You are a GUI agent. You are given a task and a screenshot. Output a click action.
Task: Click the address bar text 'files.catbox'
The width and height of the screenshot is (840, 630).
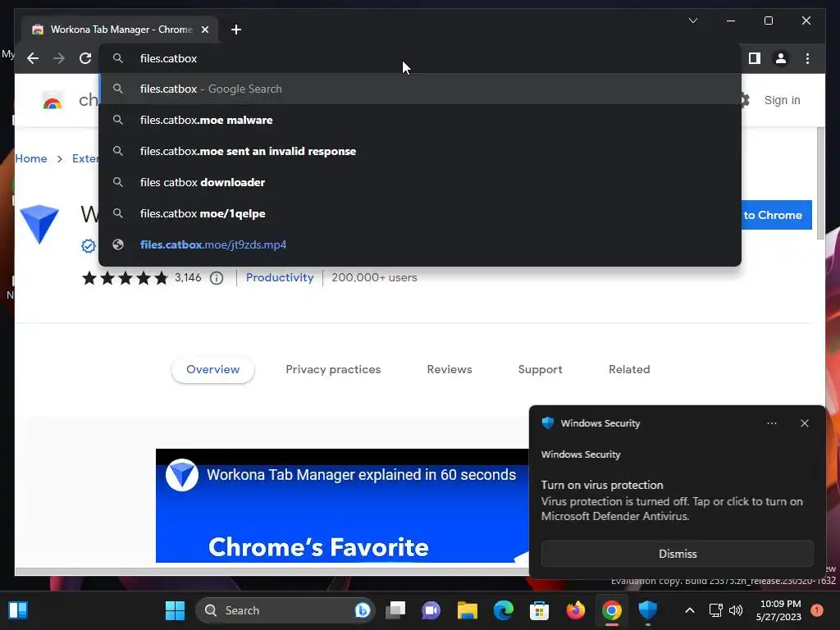(169, 58)
